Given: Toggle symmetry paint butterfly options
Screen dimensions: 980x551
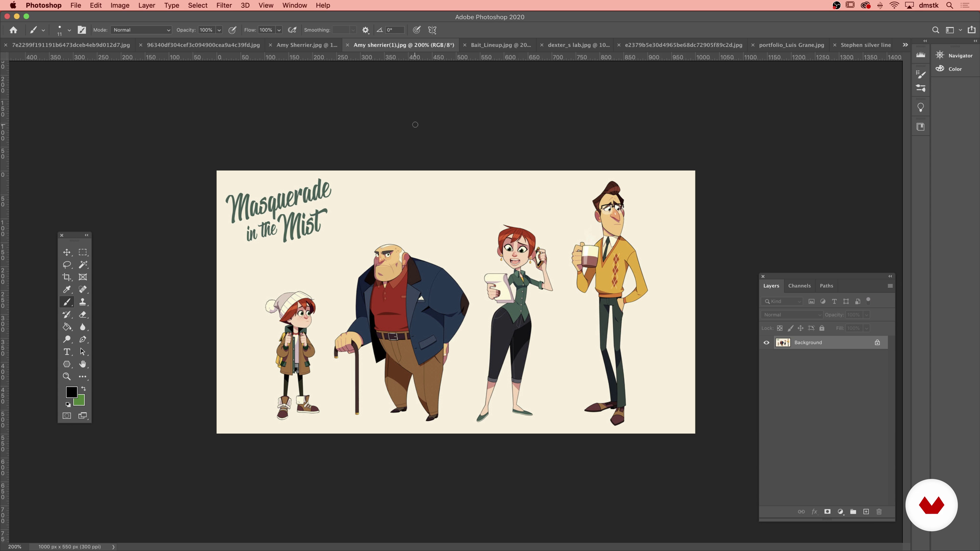Looking at the screenshot, I should pos(432,30).
